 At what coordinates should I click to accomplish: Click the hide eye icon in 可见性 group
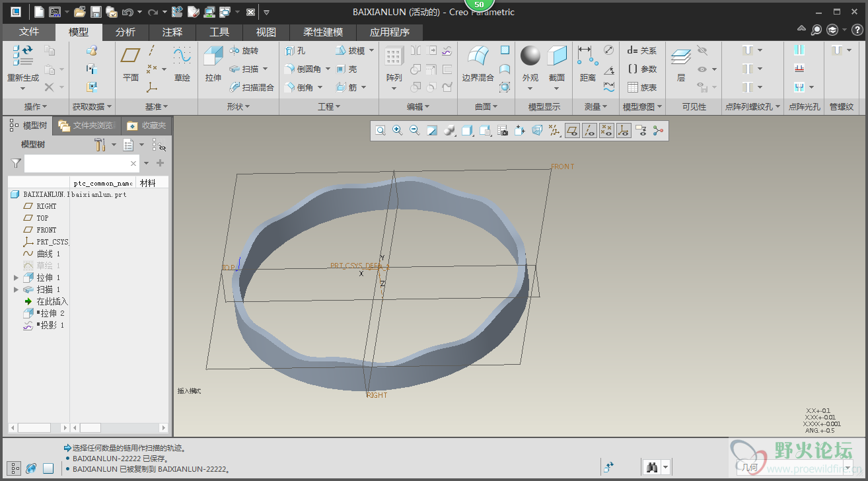coord(702,50)
